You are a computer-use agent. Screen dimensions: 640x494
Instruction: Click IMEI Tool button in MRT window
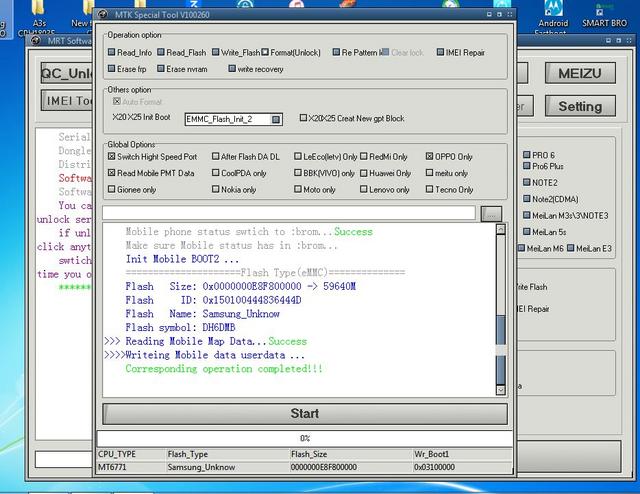click(x=68, y=100)
